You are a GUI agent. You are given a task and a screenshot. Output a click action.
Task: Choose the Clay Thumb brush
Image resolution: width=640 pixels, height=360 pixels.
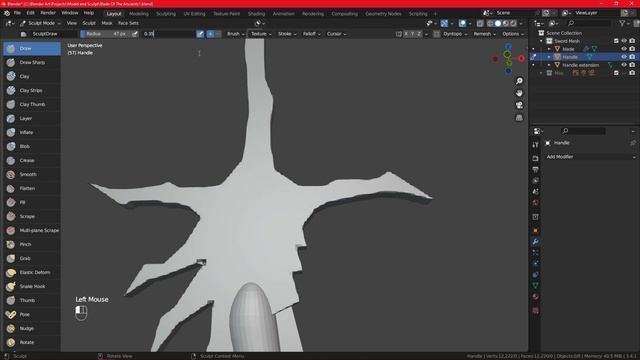(32, 104)
